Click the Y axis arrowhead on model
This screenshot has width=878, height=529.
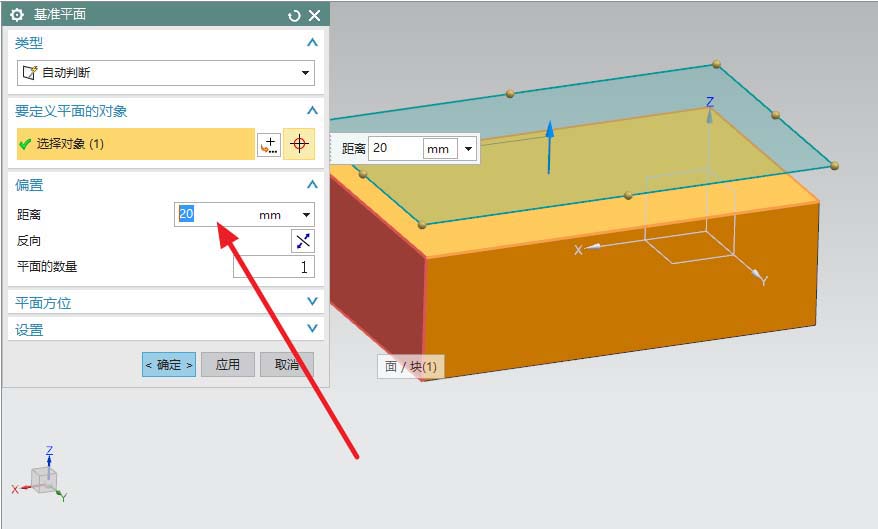coord(756,274)
